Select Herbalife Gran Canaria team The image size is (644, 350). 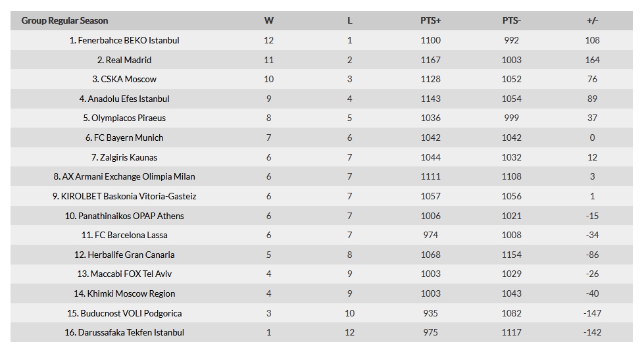[x=124, y=255]
